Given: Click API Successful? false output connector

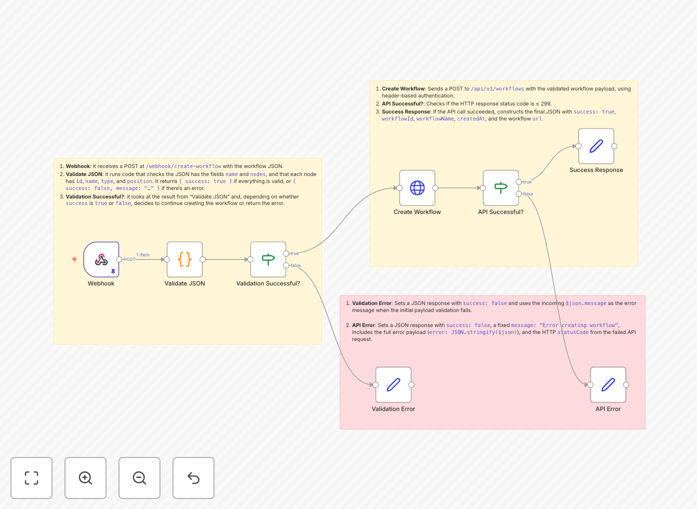Looking at the screenshot, I should (x=519, y=194).
